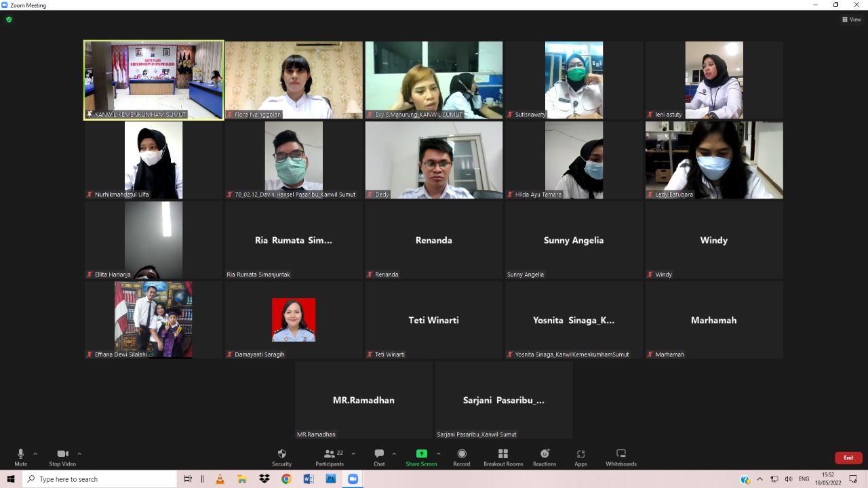Start recording the meeting

pyautogui.click(x=462, y=457)
